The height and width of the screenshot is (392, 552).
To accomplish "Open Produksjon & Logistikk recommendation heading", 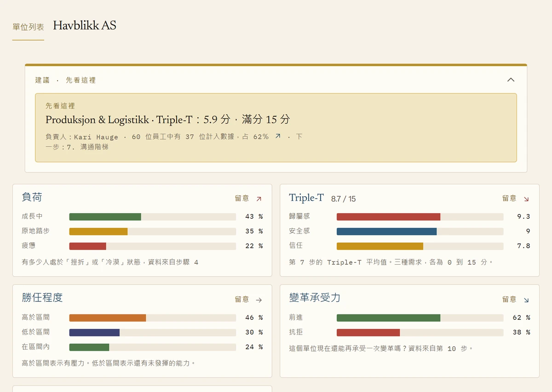I will coord(168,119).
